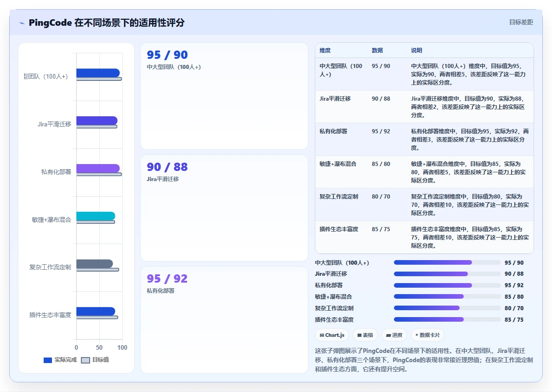Select the 数据卡片 chip
The width and height of the screenshot is (552, 392).
click(x=427, y=335)
